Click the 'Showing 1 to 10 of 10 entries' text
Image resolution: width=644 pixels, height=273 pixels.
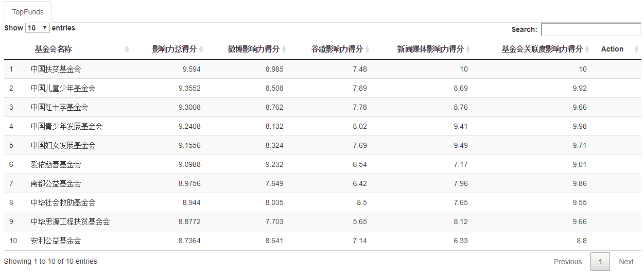point(50,261)
